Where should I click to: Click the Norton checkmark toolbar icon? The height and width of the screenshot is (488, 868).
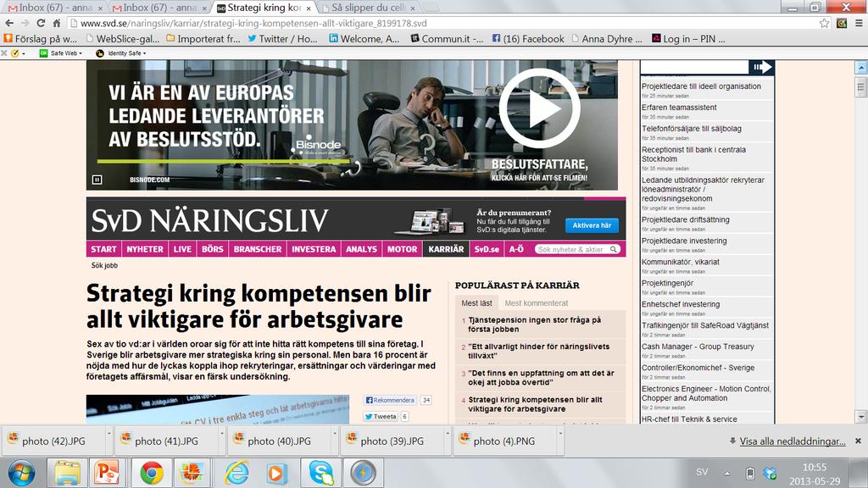pos(15,53)
